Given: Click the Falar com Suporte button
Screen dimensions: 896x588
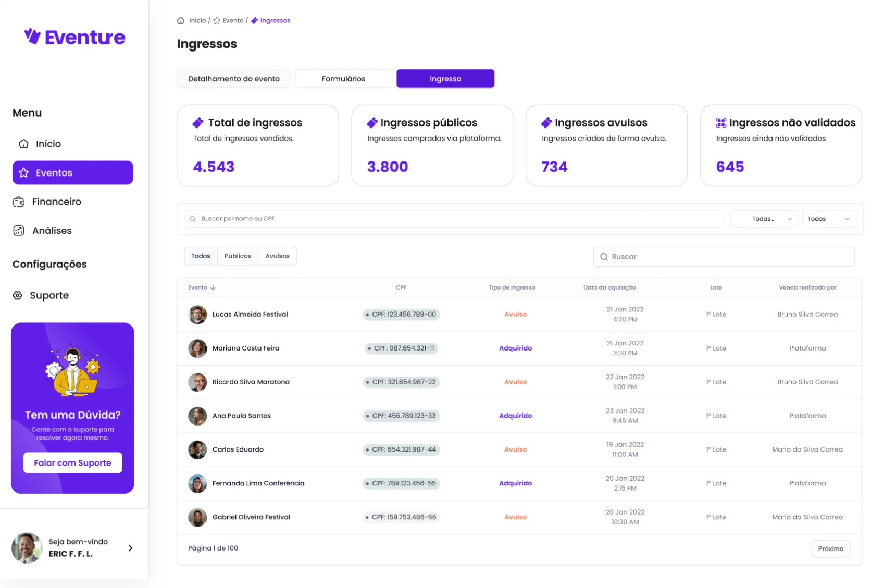Looking at the screenshot, I should pyautogui.click(x=72, y=463).
